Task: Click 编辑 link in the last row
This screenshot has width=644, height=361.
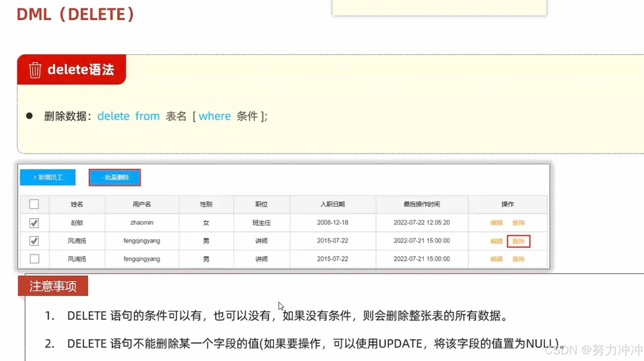Action: click(x=496, y=259)
